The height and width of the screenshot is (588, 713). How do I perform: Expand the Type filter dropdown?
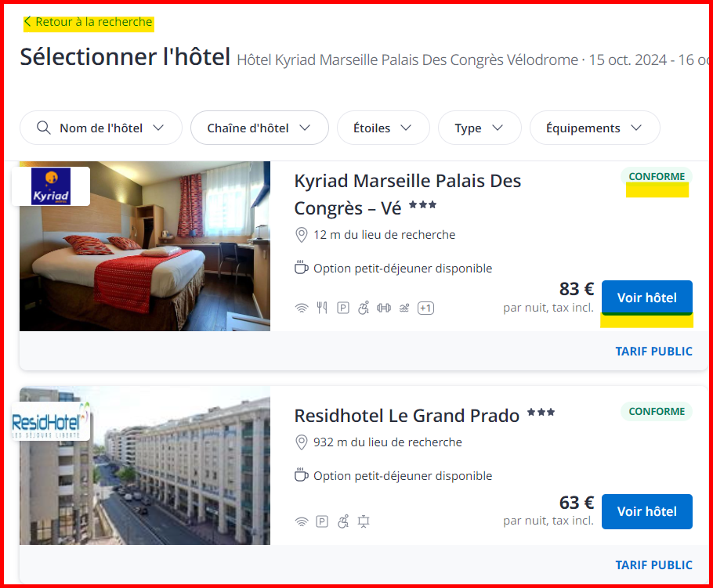tap(480, 128)
